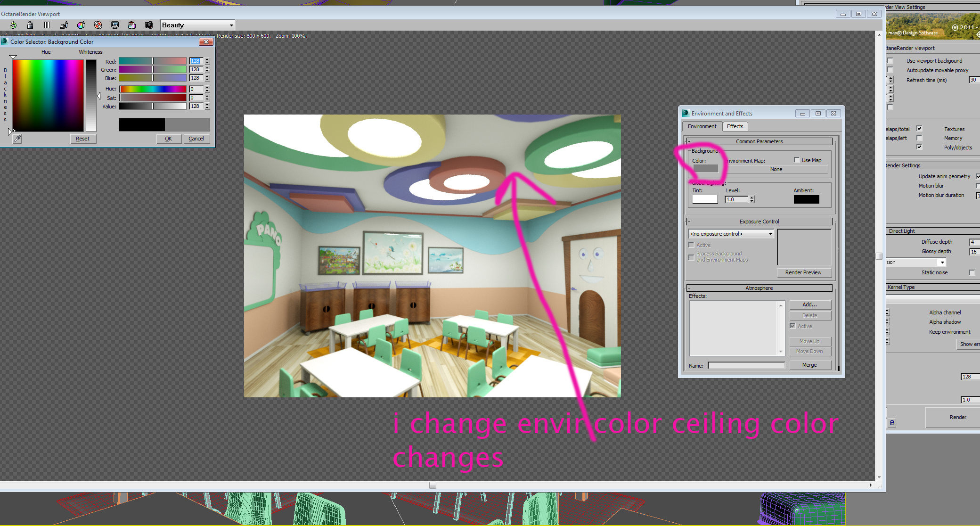Click the lock viewport icon
Screen dimensions: 980x526
(x=30, y=25)
